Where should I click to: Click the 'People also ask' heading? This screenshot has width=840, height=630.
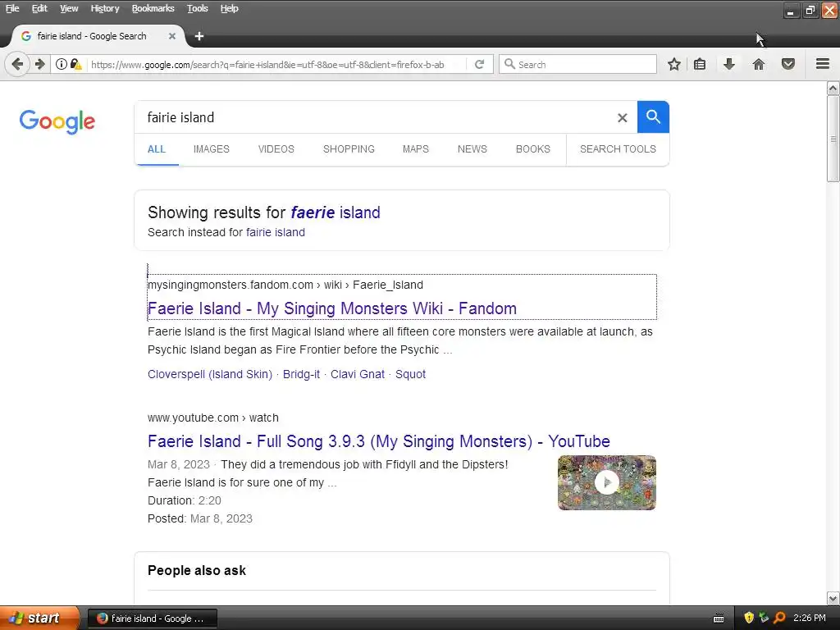click(197, 571)
